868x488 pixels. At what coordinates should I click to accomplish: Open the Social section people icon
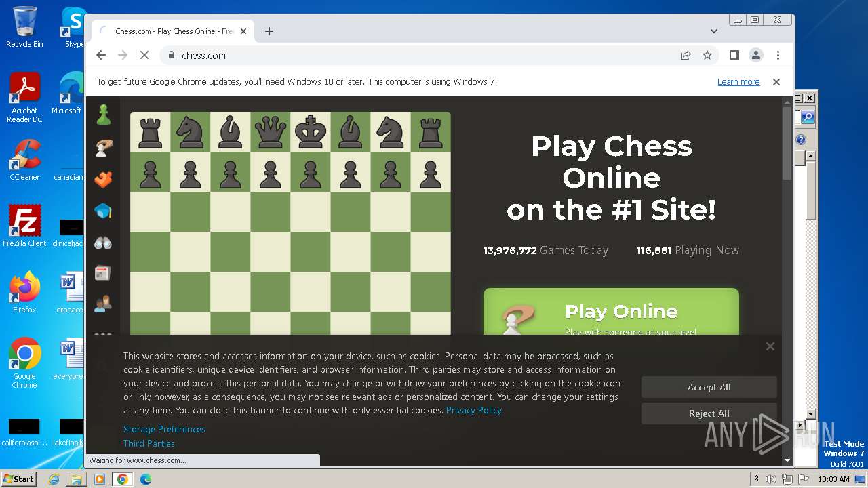coord(103,304)
